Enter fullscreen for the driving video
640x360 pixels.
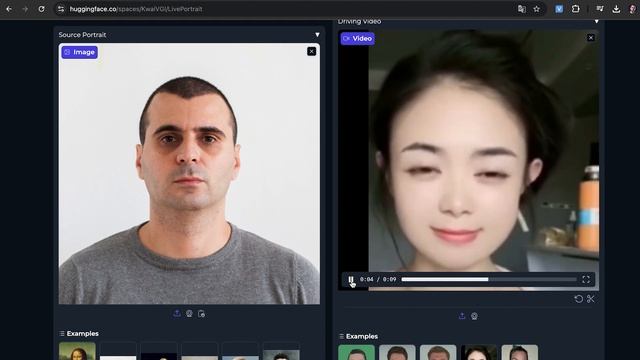[586, 280]
